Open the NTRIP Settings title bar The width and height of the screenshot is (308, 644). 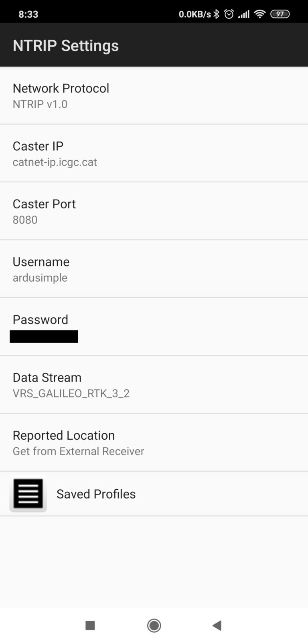(x=66, y=44)
